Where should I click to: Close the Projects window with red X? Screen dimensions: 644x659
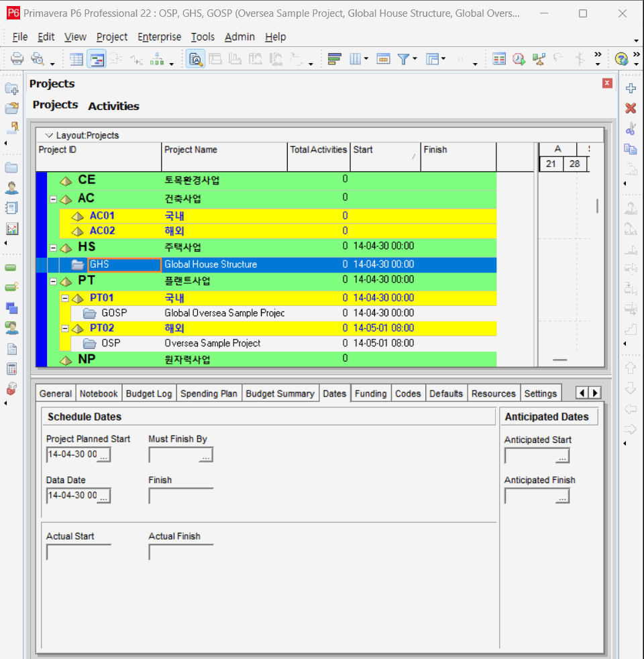pyautogui.click(x=607, y=83)
